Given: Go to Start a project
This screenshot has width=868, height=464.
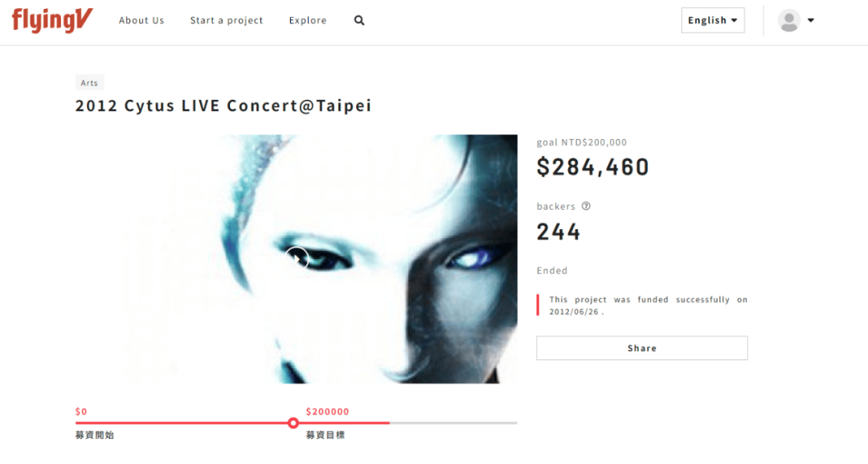Looking at the screenshot, I should pyautogui.click(x=227, y=20).
